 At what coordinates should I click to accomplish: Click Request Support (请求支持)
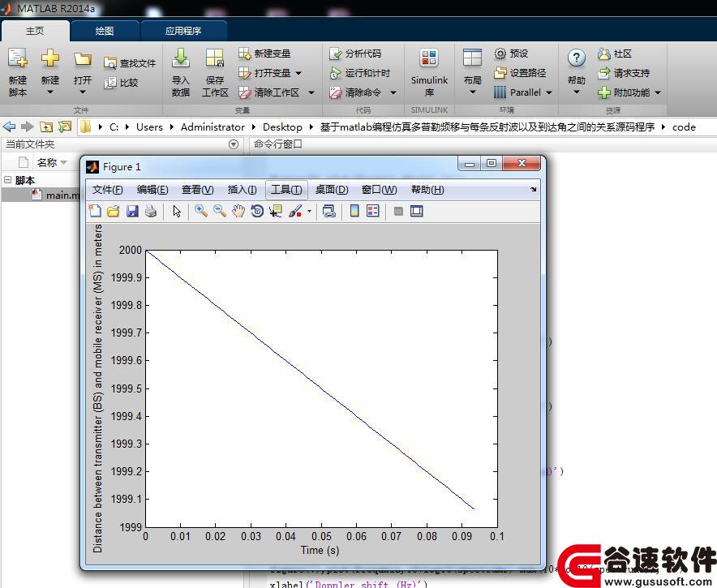point(624,73)
